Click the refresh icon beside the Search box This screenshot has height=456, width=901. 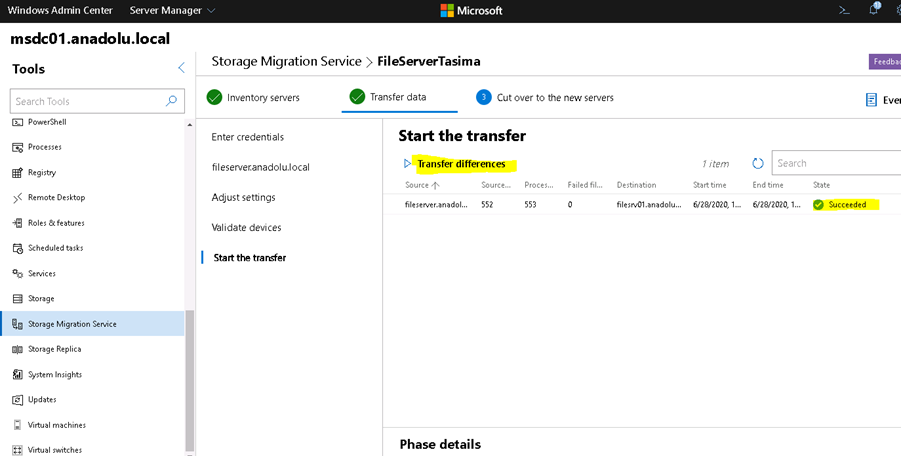[758, 164]
